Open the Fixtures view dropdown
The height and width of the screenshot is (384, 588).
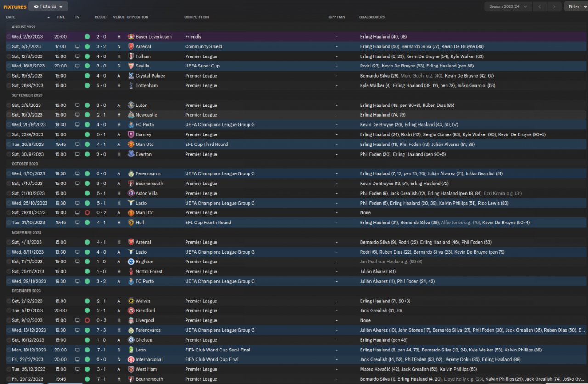[48, 6]
